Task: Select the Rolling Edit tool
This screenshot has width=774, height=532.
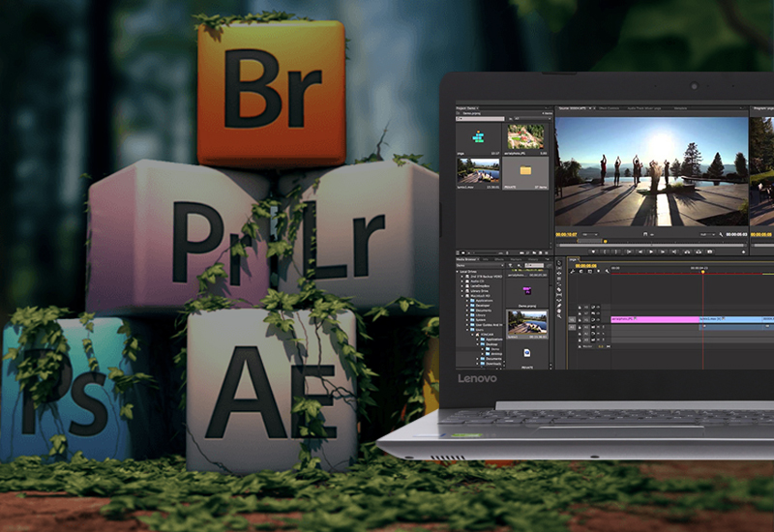Action: [559, 279]
